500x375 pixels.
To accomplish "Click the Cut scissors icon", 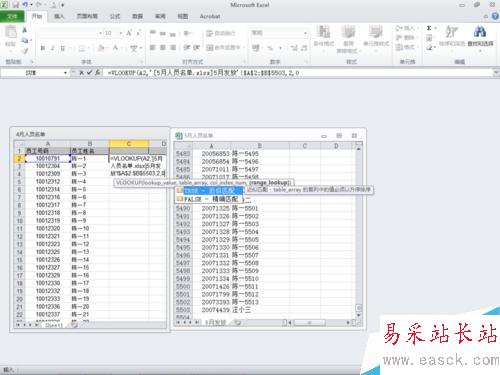I will pos(25,30).
